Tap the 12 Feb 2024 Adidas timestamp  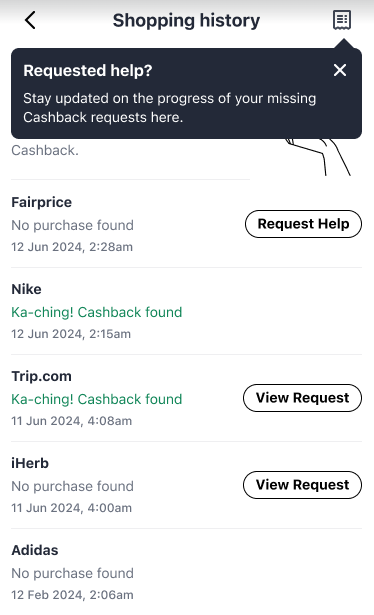pyautogui.click(x=72, y=595)
